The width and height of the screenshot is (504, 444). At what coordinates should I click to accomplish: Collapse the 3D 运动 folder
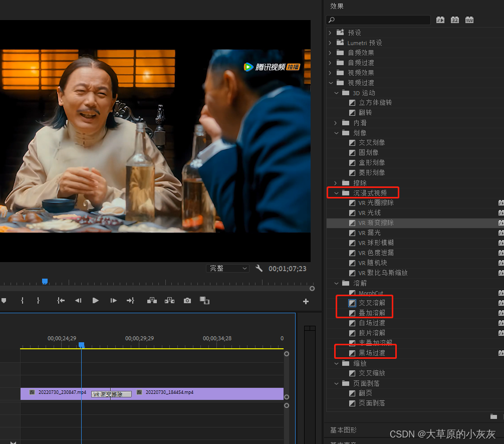coord(336,93)
